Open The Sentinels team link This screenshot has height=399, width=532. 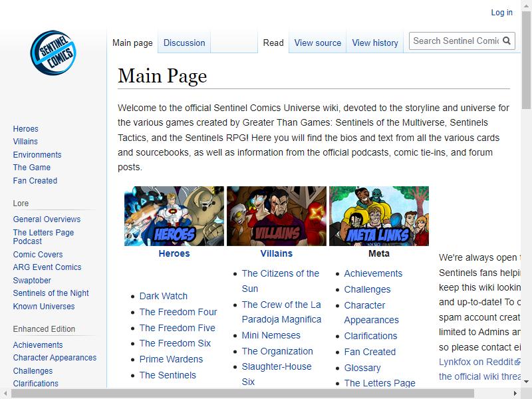coord(168,375)
